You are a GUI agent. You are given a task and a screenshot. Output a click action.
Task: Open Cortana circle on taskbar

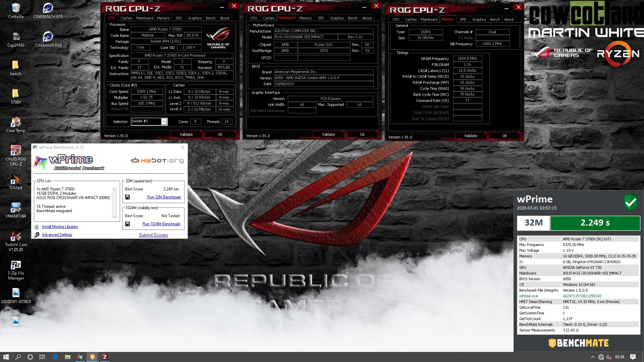pos(30,357)
